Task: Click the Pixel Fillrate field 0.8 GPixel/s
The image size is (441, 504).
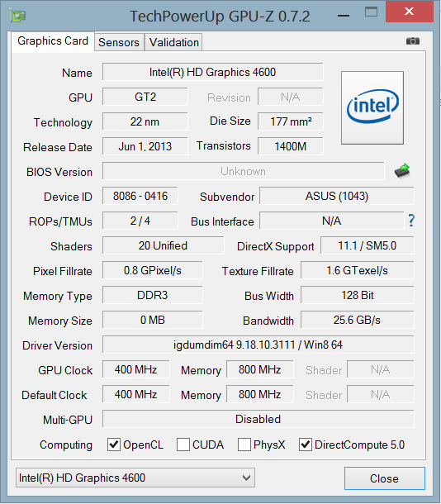Action: tap(152, 270)
